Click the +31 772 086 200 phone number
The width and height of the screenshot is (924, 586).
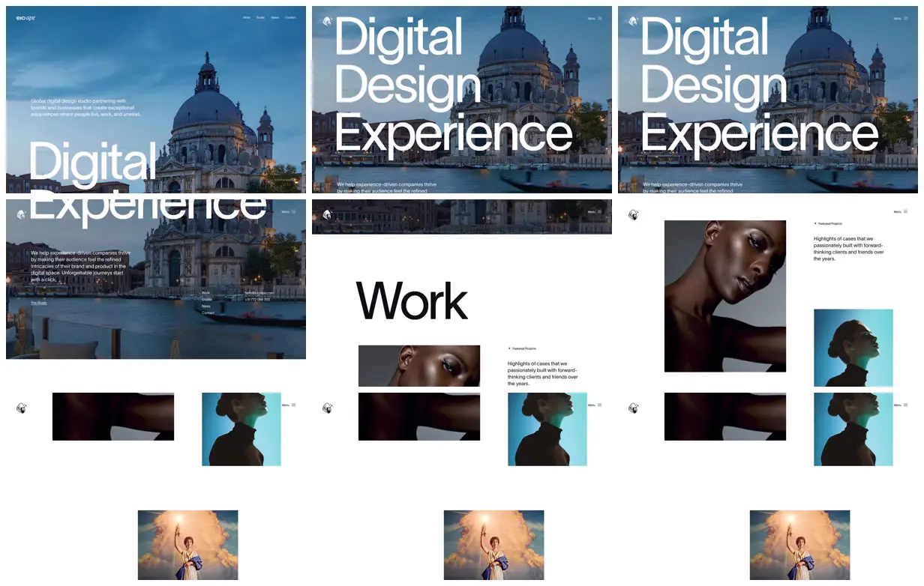tap(257, 299)
